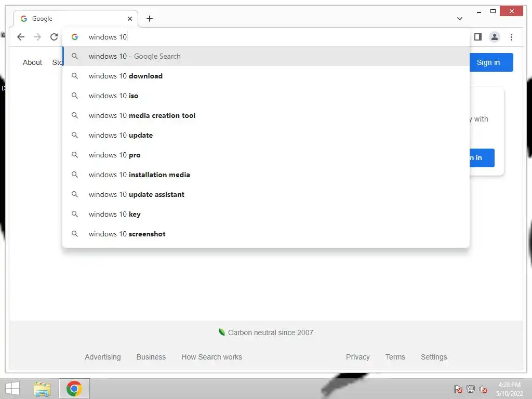Select 'windows 10 - Google Search' suggestion
Image resolution: width=532 pixels, height=399 pixels.
(x=267, y=56)
